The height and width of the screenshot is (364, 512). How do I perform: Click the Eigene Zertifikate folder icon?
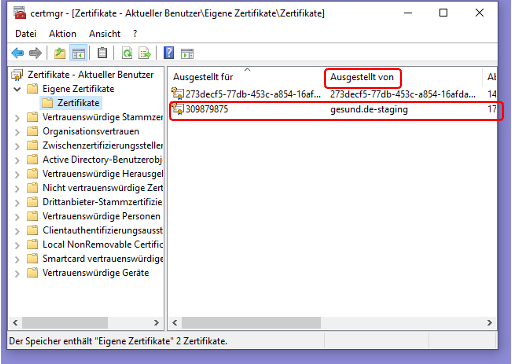[32, 89]
